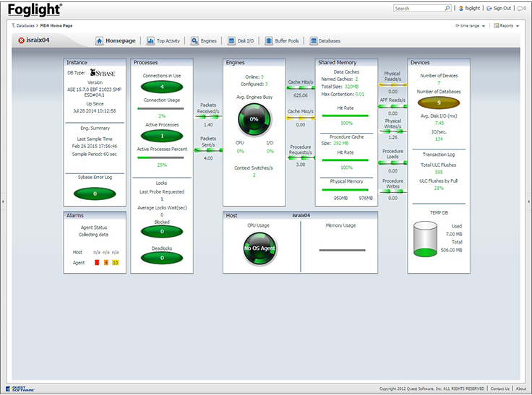Click the Connection Usage bar
The height and width of the screenshot is (395, 532).
click(160, 108)
